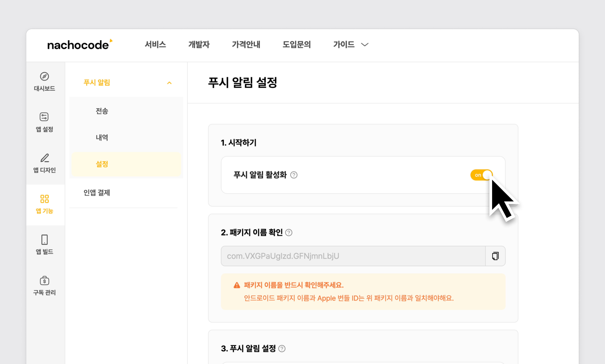
Task: Click the 푸시 알림 section header label
Action: pyautogui.click(x=97, y=83)
